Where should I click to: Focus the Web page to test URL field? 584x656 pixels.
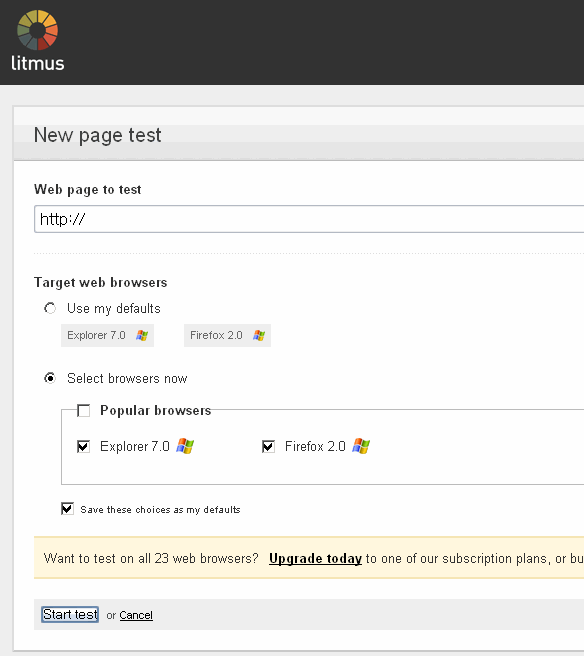pos(309,219)
